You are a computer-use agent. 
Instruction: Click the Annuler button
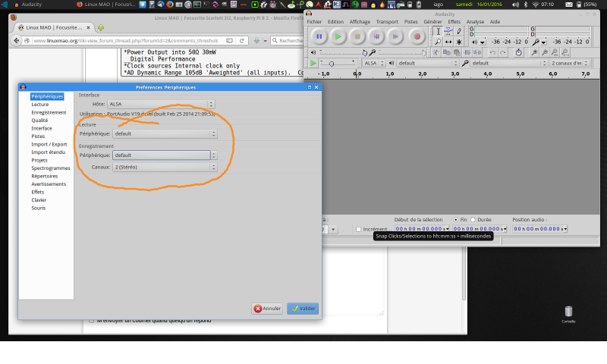[267, 309]
